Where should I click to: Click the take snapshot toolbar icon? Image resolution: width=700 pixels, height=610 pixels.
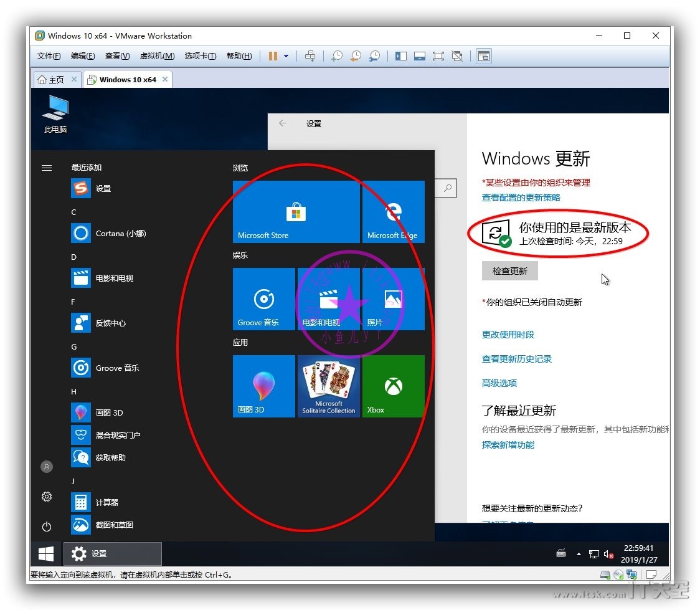[337, 56]
